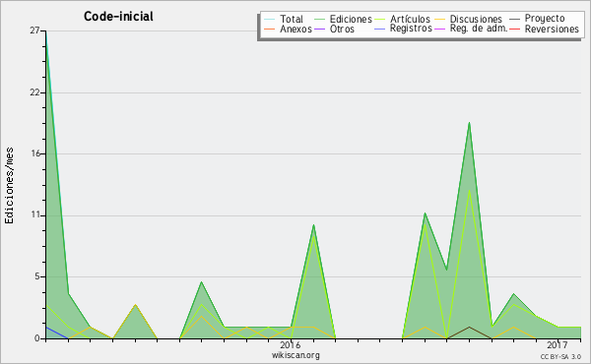This screenshot has height=364, width=591.
Task: Click the CC BY-SA 3.0 license text
Action: 560,357
